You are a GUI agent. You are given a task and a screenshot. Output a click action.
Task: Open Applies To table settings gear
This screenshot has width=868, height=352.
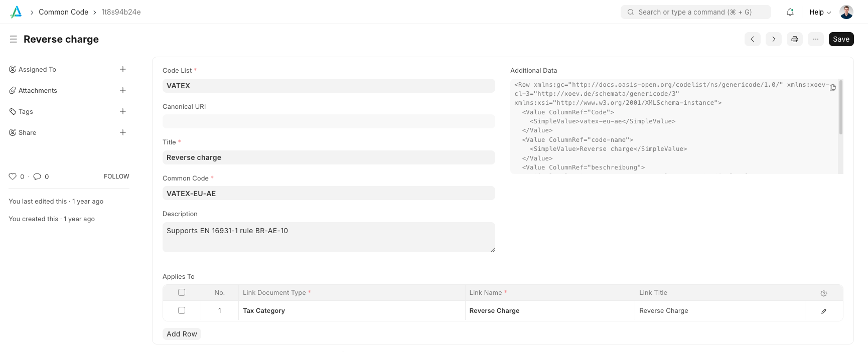coord(823,293)
